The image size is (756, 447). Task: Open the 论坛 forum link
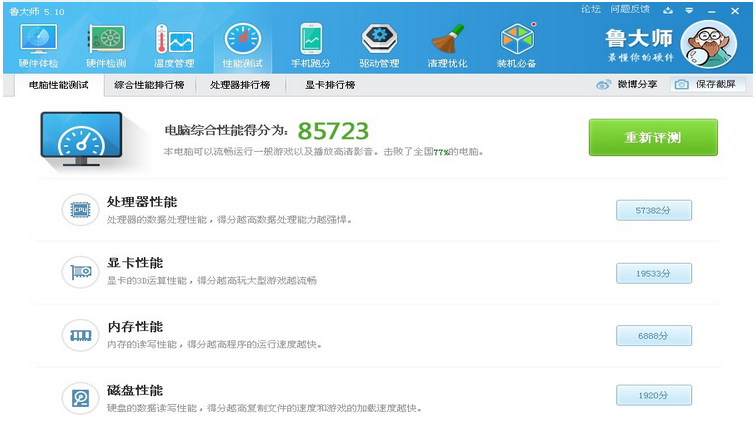(591, 9)
